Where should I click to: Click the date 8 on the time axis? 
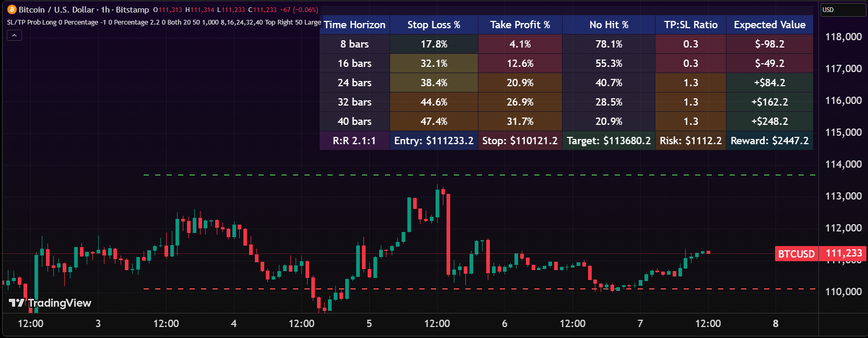click(776, 323)
